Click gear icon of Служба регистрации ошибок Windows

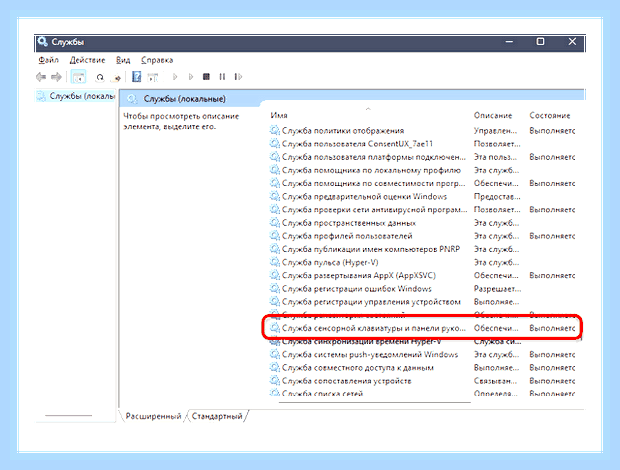coord(274,289)
